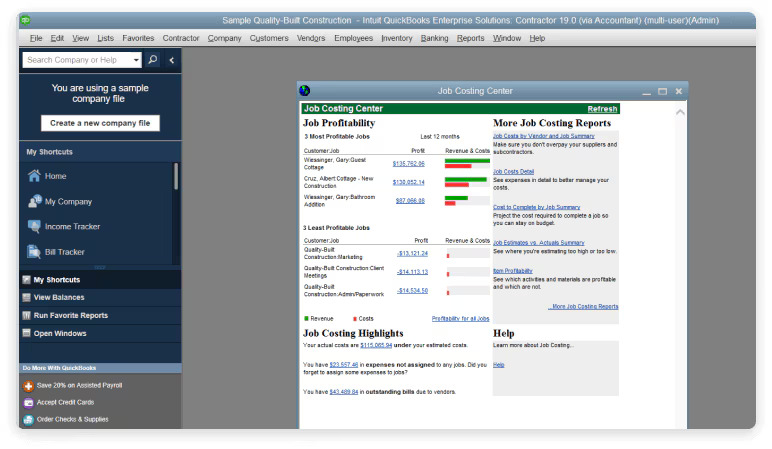Image resolution: width=772 pixels, height=449 pixels.
Task: Click the Accept Credit Cards icon
Action: pyautogui.click(x=29, y=403)
